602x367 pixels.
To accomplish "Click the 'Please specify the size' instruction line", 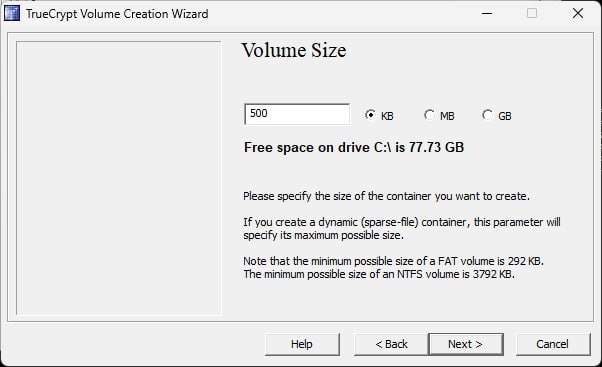I will pyautogui.click(x=386, y=196).
